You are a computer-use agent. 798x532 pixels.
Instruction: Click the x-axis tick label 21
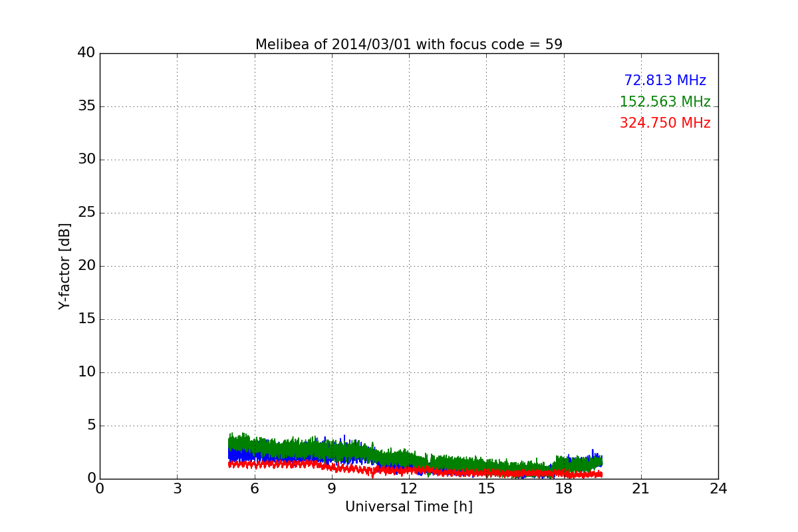pos(641,489)
